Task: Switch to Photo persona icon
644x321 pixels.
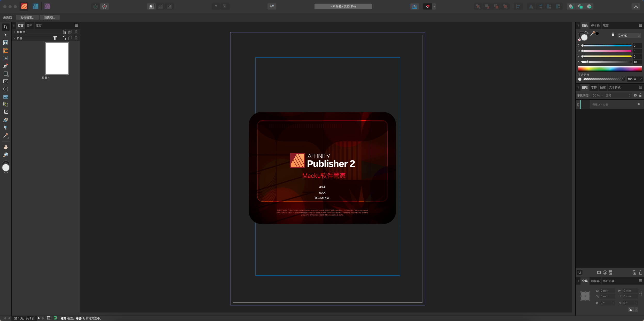Action: (x=47, y=6)
